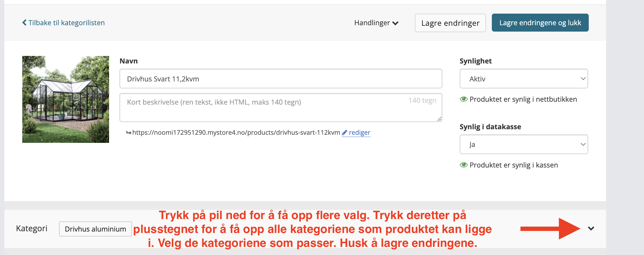Click the back chevron icon beside Tilbake
This screenshot has width=644, height=255.
pos(24,23)
